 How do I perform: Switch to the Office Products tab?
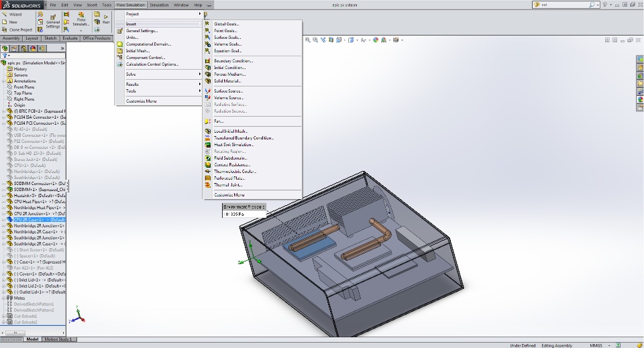97,38
